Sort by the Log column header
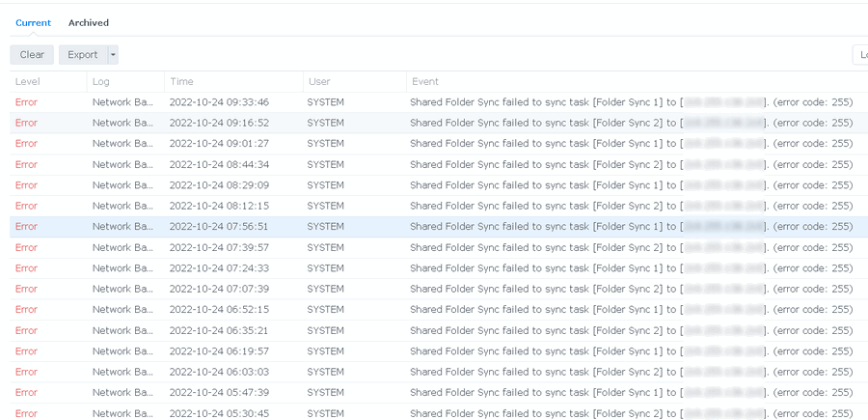The image size is (868, 420). (101, 81)
